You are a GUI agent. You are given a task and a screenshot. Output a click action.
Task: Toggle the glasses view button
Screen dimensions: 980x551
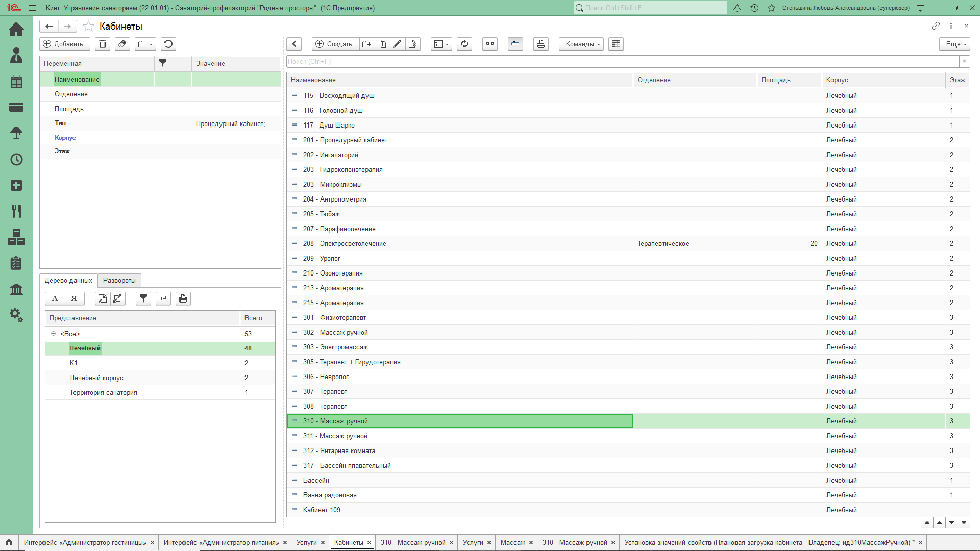pyautogui.click(x=489, y=44)
